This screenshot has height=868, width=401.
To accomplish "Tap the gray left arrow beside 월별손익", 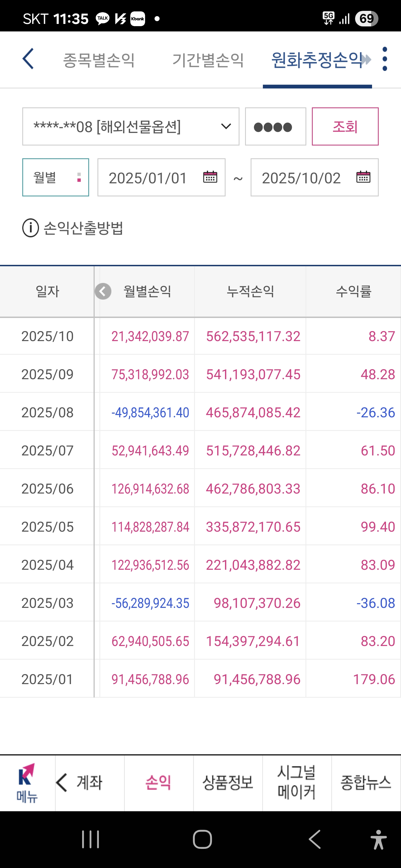I will click(x=103, y=292).
